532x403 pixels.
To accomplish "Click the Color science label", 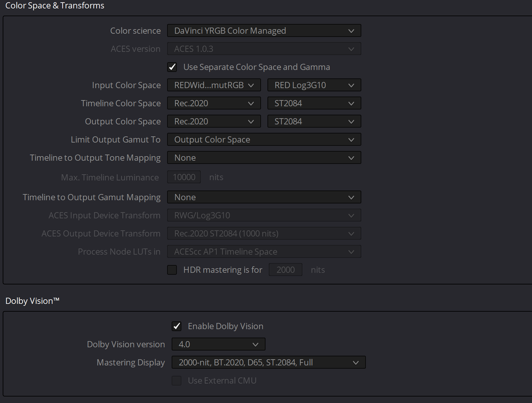I will click(x=135, y=31).
